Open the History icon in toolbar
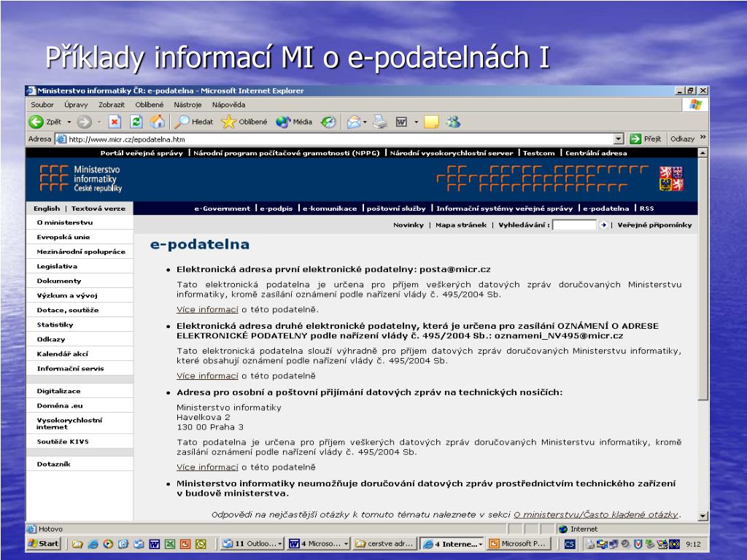This screenshot has height=560, width=747. [328, 122]
